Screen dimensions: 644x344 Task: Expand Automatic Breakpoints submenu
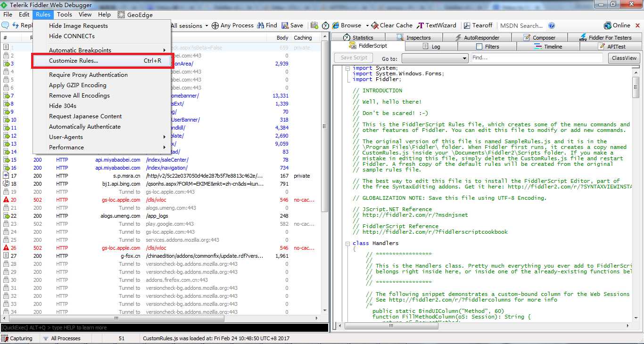101,50
